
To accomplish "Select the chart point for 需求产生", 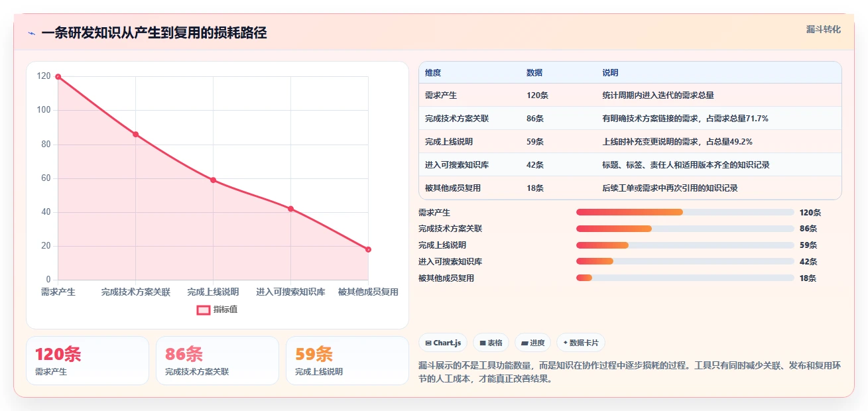I will [x=58, y=77].
